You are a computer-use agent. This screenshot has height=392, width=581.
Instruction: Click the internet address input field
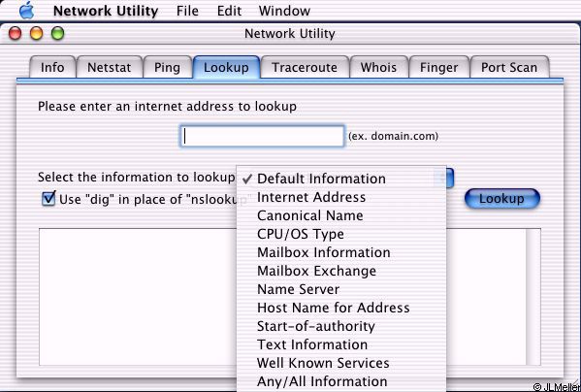coord(262,136)
